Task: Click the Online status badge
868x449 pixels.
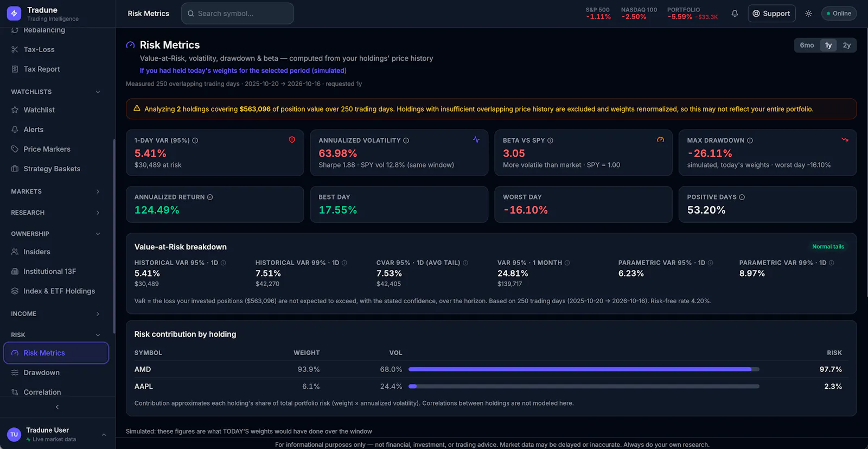Action: click(839, 14)
